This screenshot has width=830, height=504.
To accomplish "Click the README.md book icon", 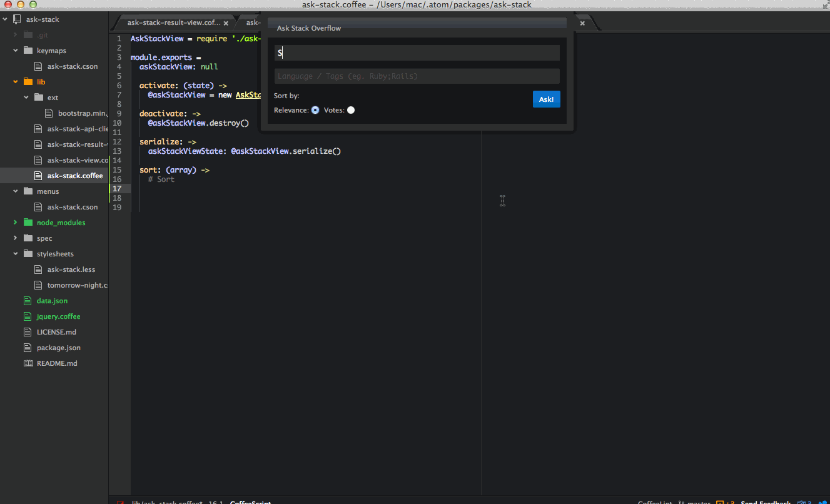I will (28, 363).
